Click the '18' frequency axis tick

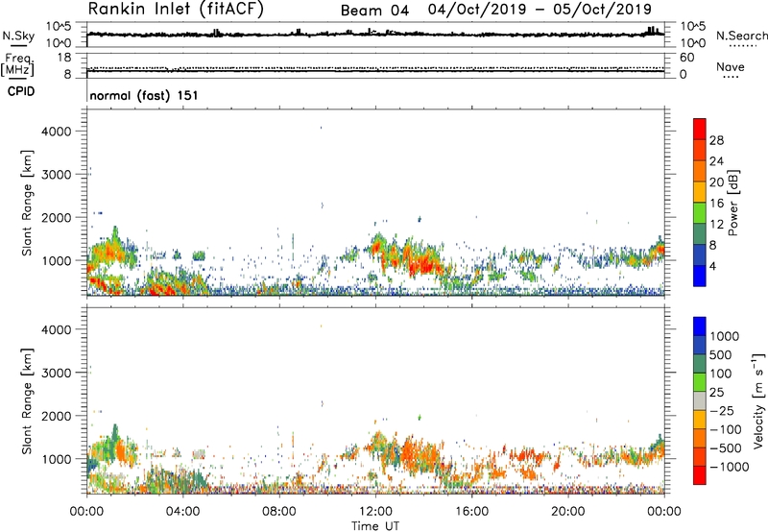[64, 58]
